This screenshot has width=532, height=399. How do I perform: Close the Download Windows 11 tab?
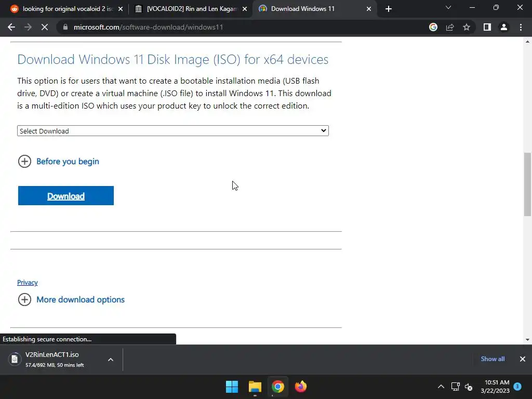click(x=369, y=9)
